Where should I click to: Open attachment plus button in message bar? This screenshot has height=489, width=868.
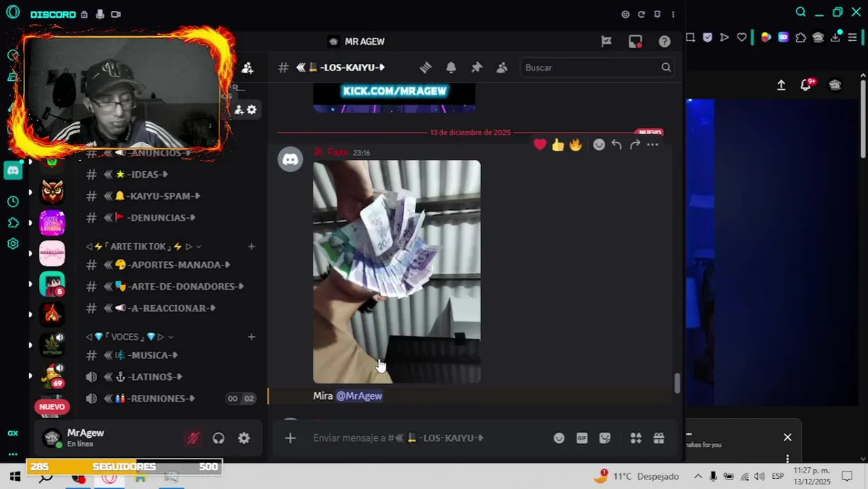click(290, 438)
